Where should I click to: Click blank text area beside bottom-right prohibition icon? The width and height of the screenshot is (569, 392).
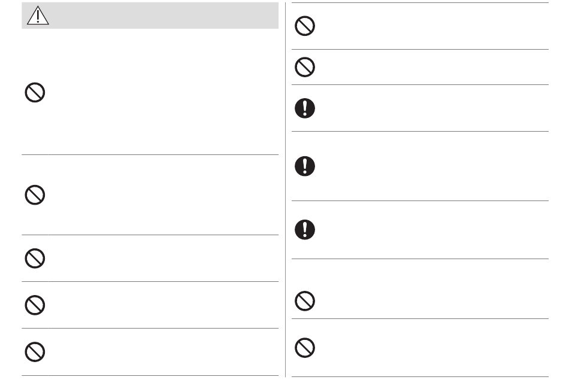pos(433,348)
